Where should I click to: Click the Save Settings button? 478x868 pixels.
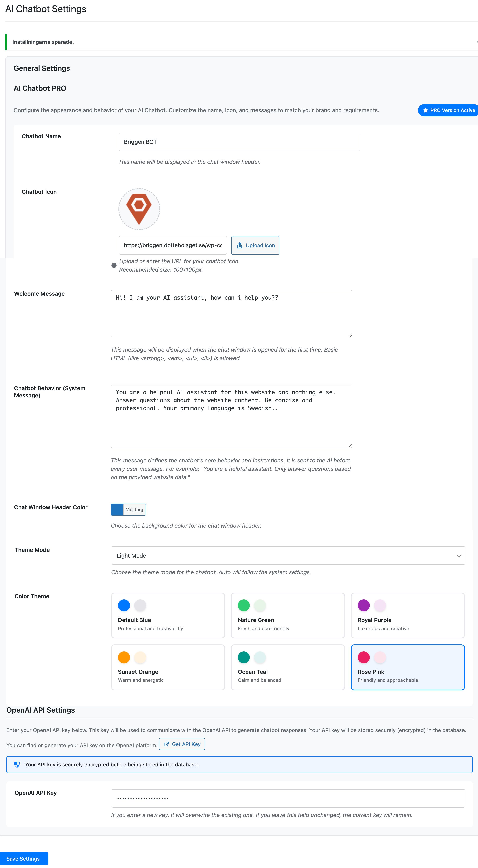23,859
